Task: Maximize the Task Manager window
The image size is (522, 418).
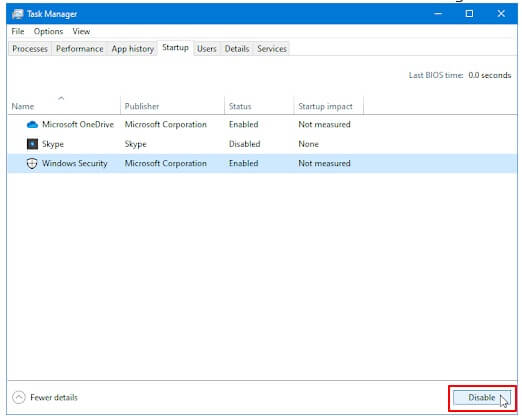Action: click(x=469, y=14)
